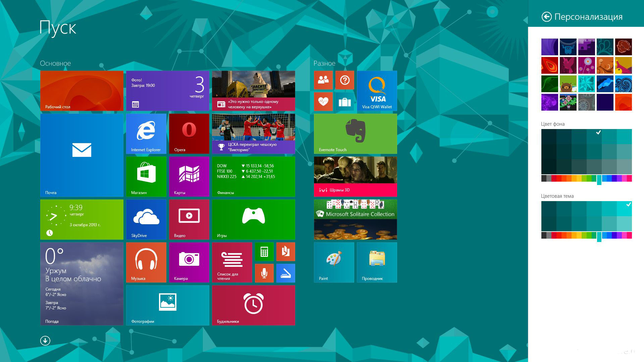644x362 pixels.
Task: Open the Магазин store tile
Action: (x=146, y=176)
